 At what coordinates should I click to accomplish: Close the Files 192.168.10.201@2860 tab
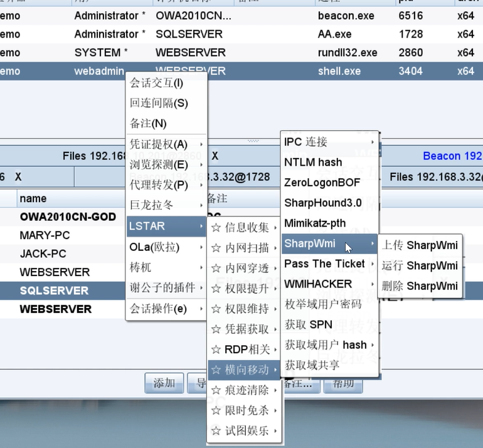(x=215, y=156)
